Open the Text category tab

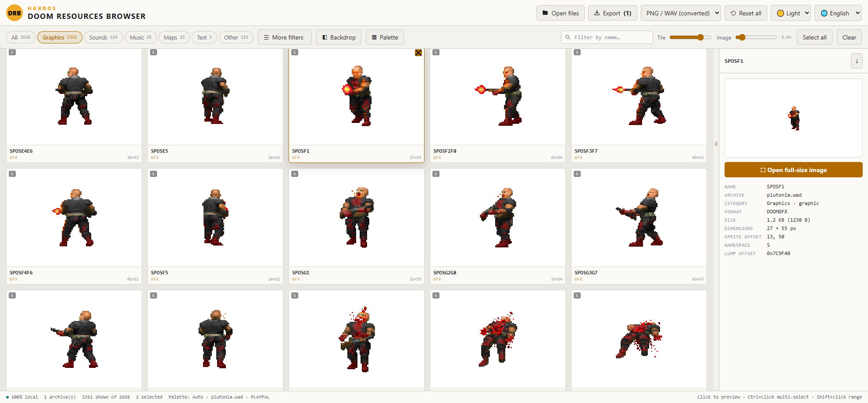pos(204,37)
